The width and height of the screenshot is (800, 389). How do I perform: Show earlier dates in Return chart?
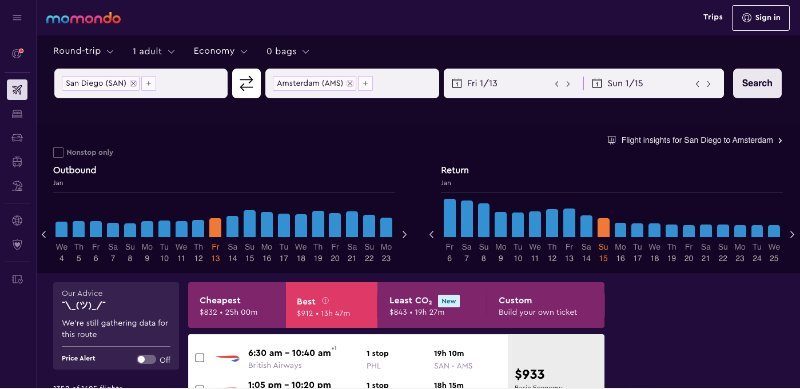[432, 234]
